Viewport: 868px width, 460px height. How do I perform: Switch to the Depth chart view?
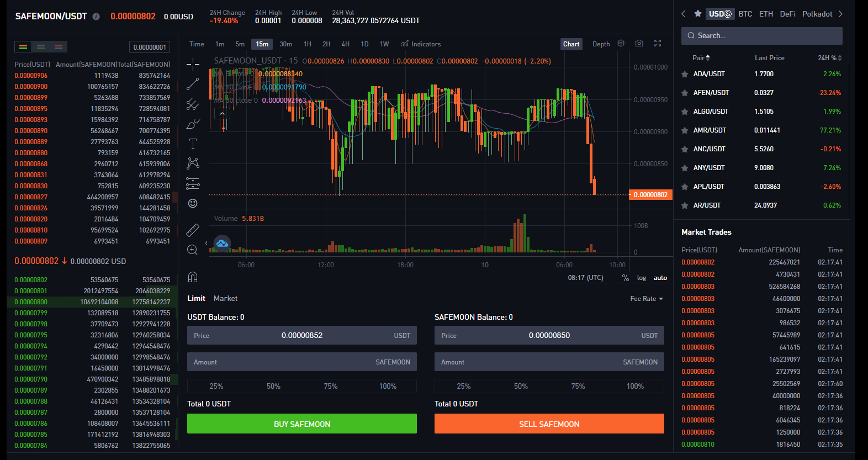click(601, 44)
